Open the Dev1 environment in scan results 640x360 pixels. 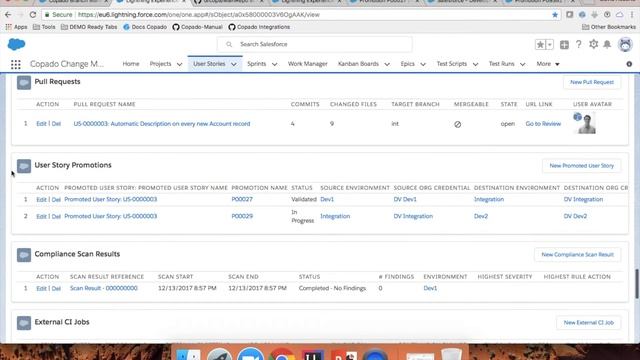point(430,288)
